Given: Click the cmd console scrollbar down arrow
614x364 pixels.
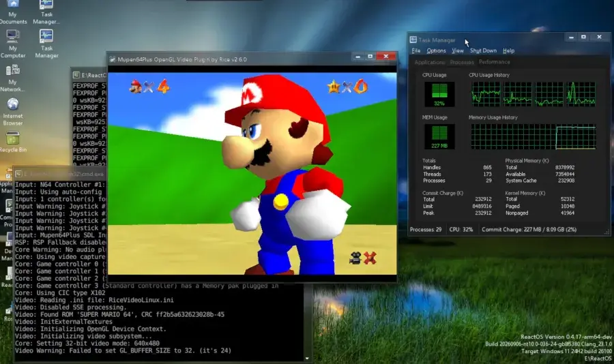Looking at the screenshot, I should pos(307,358).
